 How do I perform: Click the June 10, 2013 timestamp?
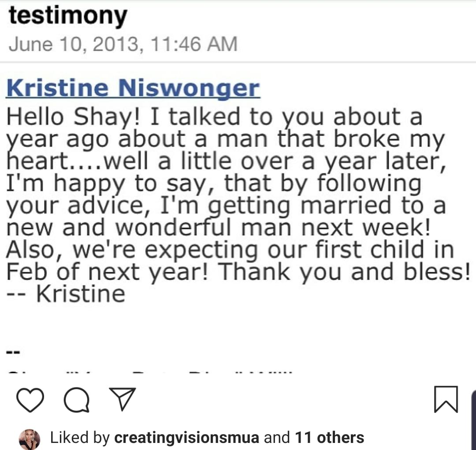123,45
